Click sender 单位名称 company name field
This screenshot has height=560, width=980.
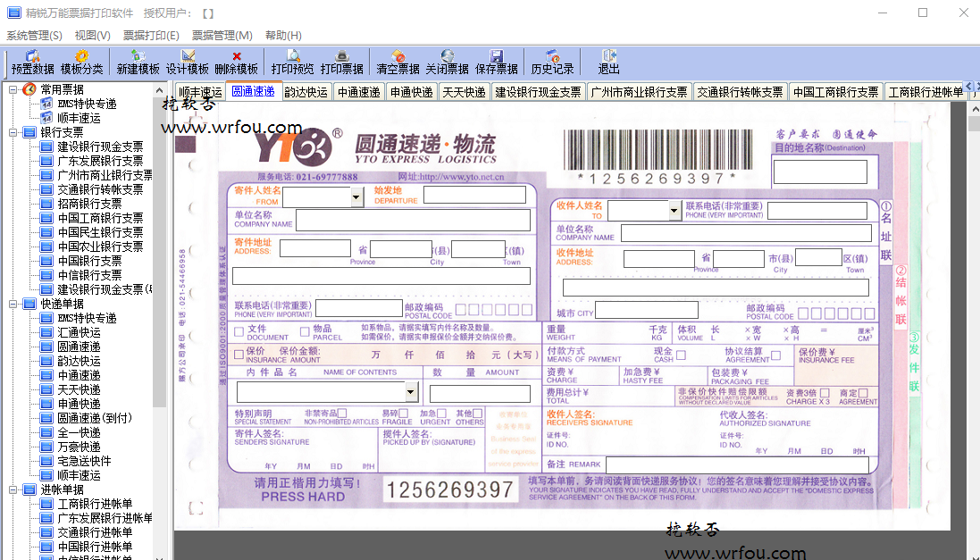coord(413,220)
